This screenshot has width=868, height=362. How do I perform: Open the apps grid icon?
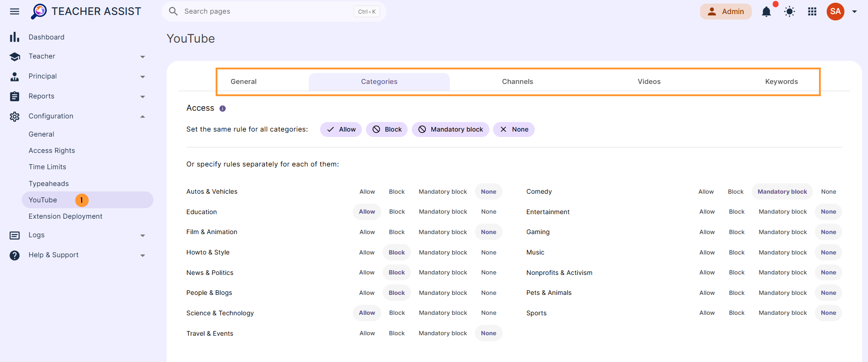(812, 11)
